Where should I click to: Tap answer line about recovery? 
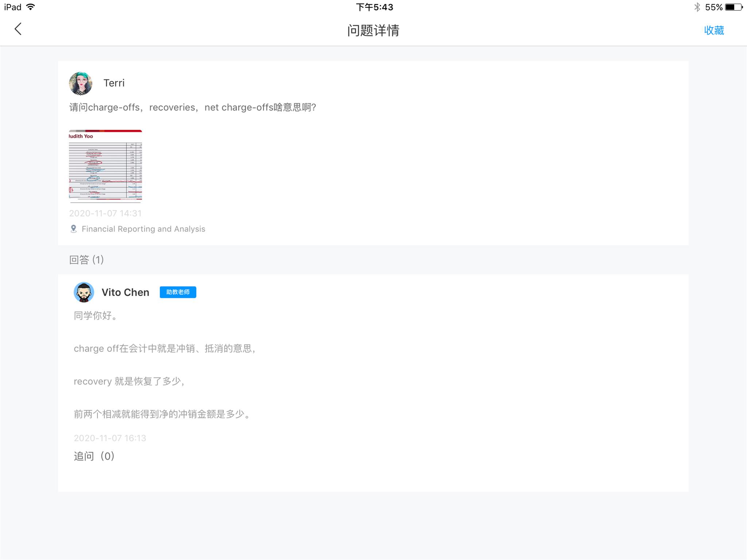click(129, 381)
